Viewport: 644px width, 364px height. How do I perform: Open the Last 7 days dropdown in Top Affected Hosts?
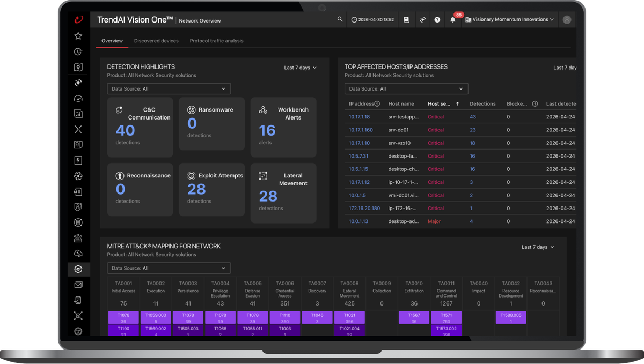565,68
